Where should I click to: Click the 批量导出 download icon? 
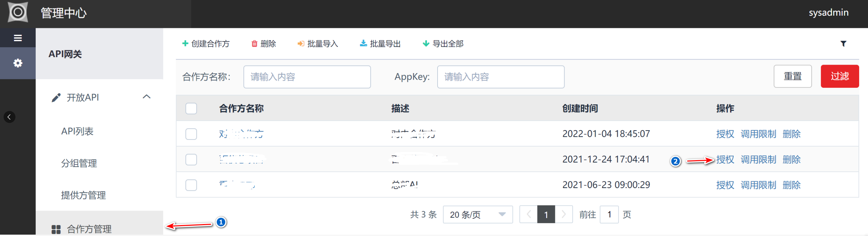coord(363,43)
